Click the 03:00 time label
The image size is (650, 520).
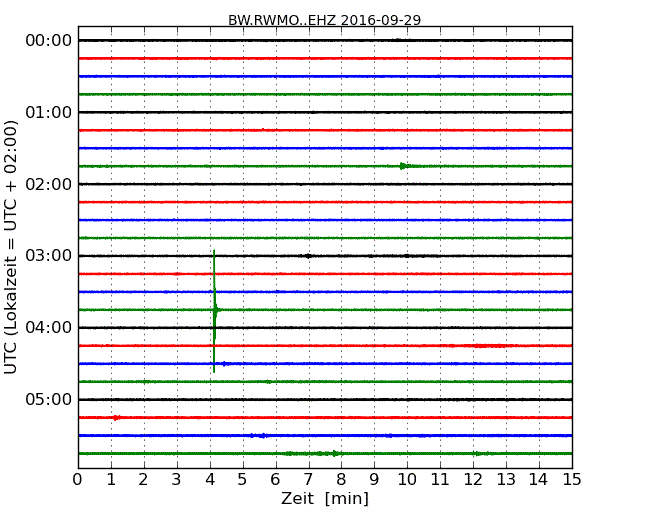(49, 256)
